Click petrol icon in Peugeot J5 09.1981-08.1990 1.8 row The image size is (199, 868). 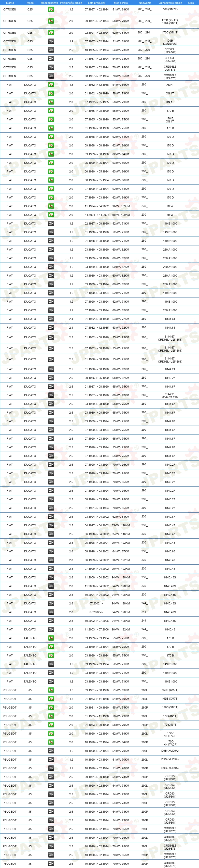tap(51, 690)
